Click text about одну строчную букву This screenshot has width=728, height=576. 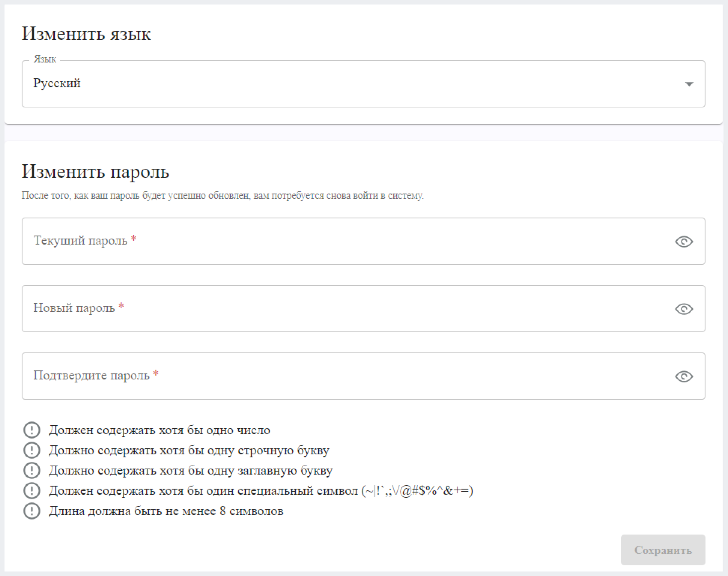[189, 450]
